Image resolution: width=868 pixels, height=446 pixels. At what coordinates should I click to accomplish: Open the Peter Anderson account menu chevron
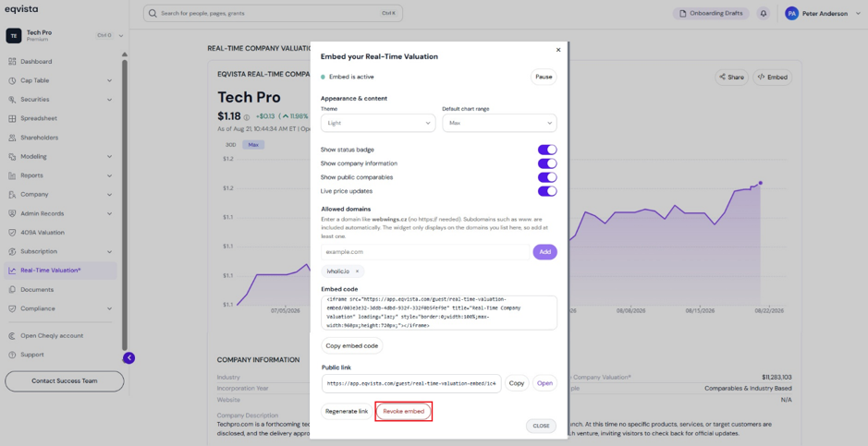(x=859, y=14)
